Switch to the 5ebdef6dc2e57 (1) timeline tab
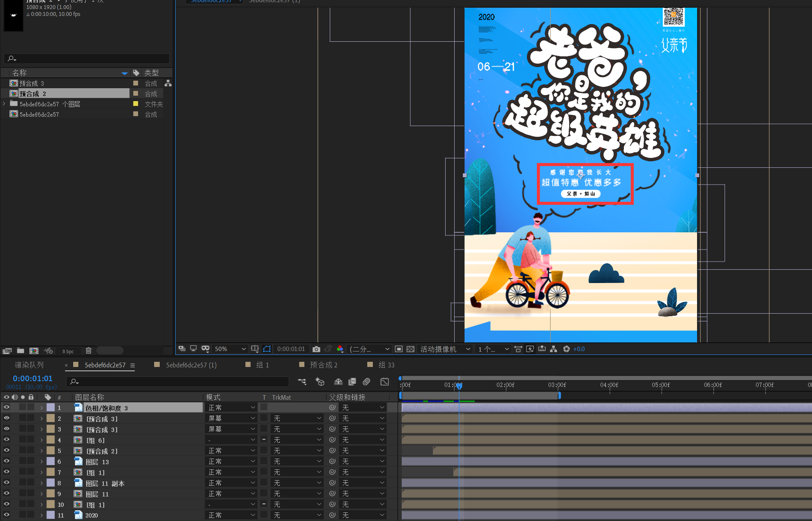 (191, 365)
